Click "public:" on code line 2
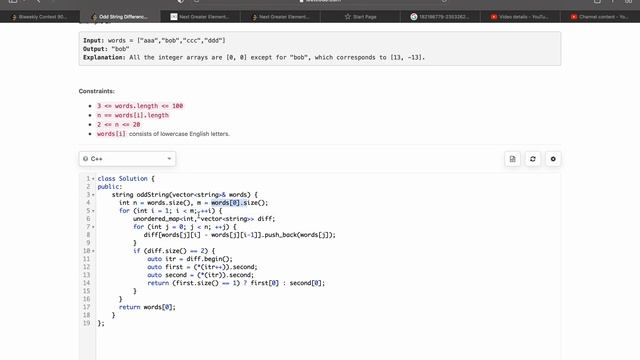 [110, 187]
